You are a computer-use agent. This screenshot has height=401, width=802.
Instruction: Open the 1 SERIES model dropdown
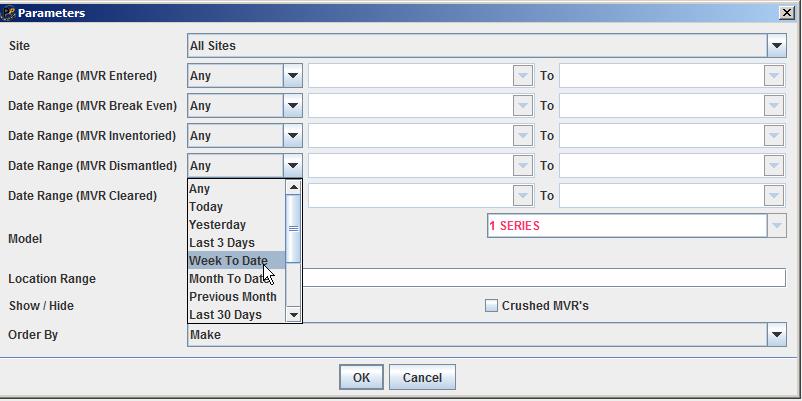(776, 226)
